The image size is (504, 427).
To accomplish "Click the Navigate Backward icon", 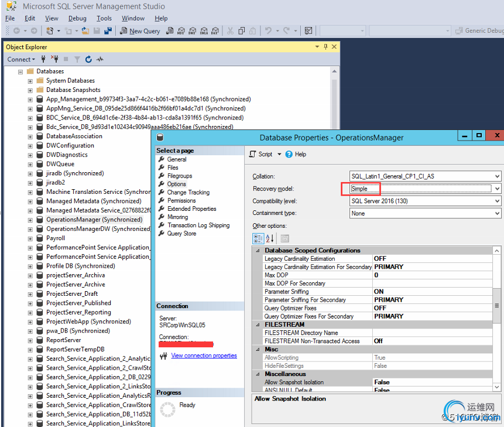I will click(17, 31).
